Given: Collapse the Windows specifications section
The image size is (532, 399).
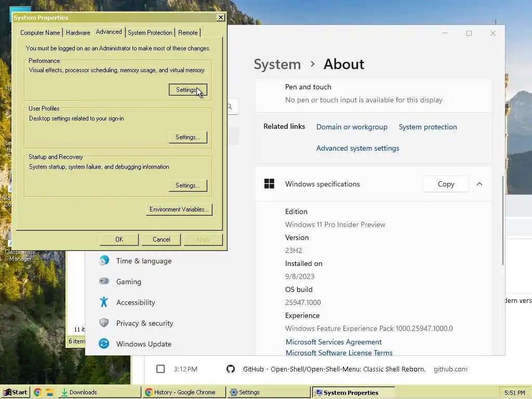Looking at the screenshot, I should [x=480, y=184].
